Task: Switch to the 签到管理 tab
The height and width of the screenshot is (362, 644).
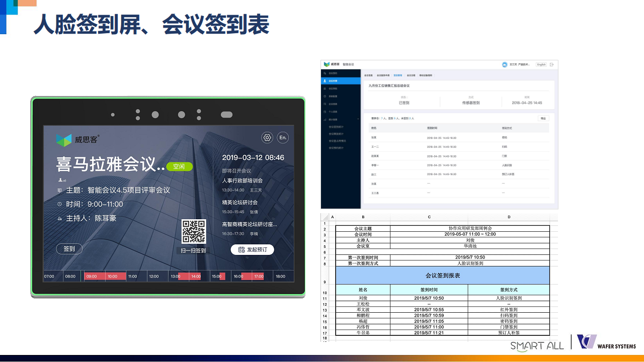Action: 398,75
